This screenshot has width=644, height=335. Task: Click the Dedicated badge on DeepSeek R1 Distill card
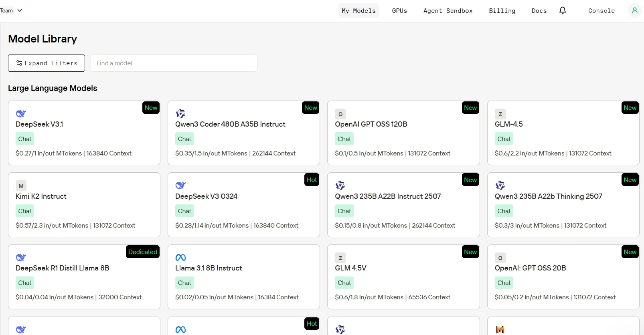[x=143, y=252]
